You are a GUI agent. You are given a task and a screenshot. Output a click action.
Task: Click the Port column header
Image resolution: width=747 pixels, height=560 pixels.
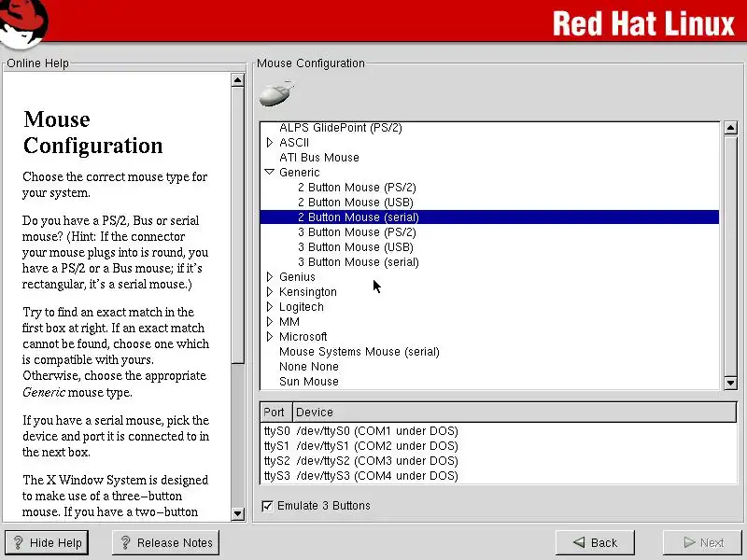coord(275,412)
